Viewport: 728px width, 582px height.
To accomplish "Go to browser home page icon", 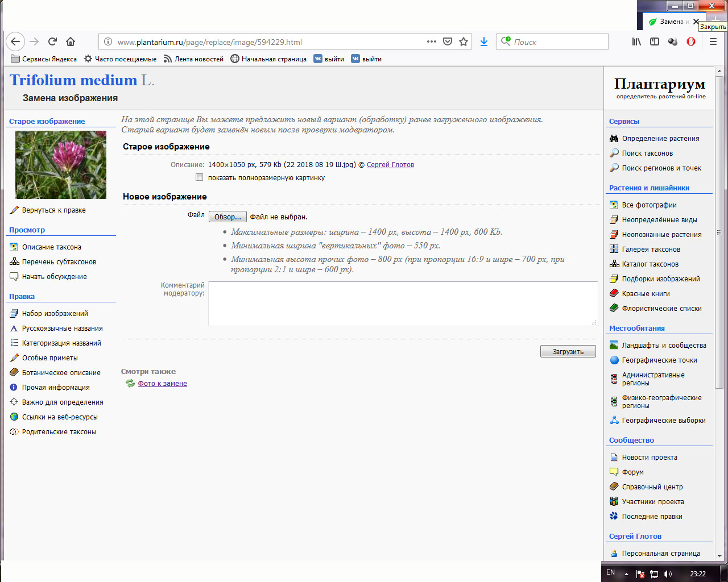I will point(71,41).
